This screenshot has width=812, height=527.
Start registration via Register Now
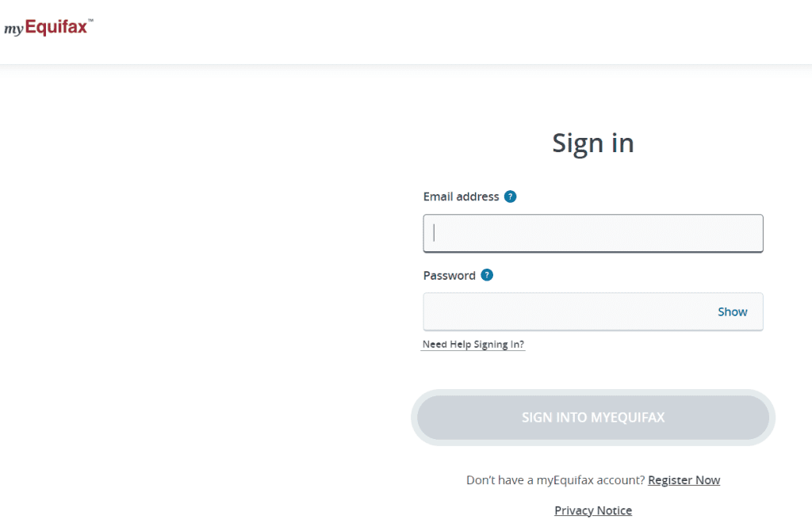pyautogui.click(x=684, y=479)
